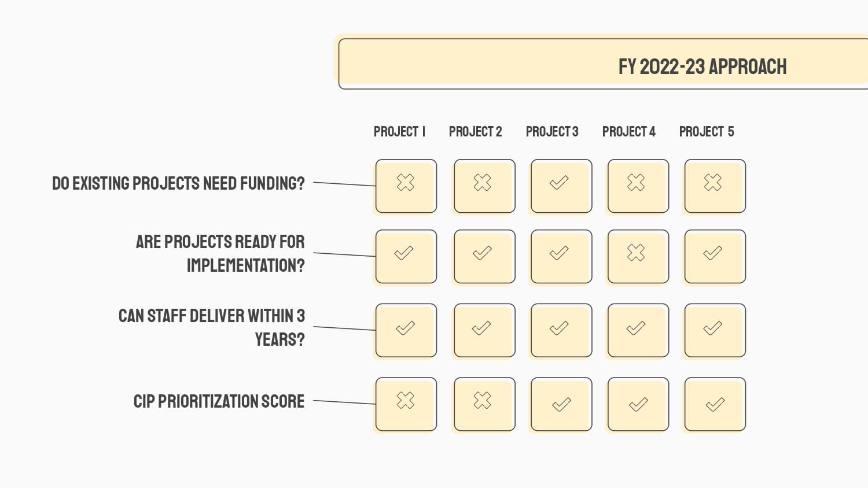The image size is (868, 488).
Task: Select the Project 5 column label
Action: click(x=707, y=132)
